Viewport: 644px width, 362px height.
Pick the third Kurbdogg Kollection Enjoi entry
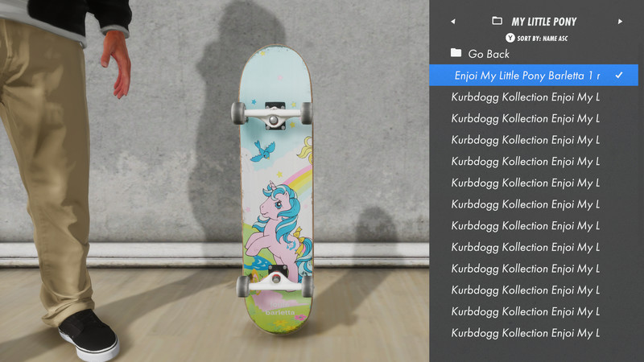click(x=534, y=139)
